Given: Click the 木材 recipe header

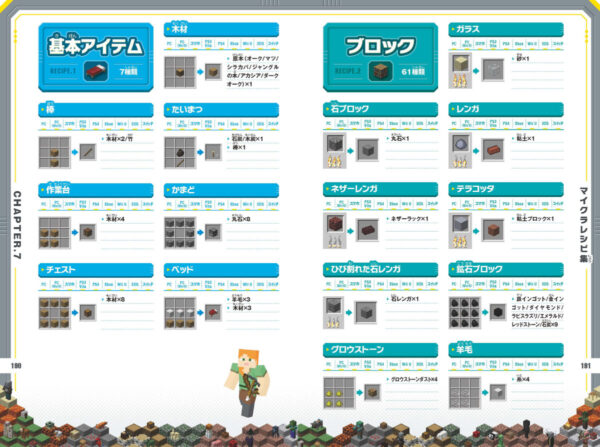Looking at the screenshot, I should coord(221,29).
